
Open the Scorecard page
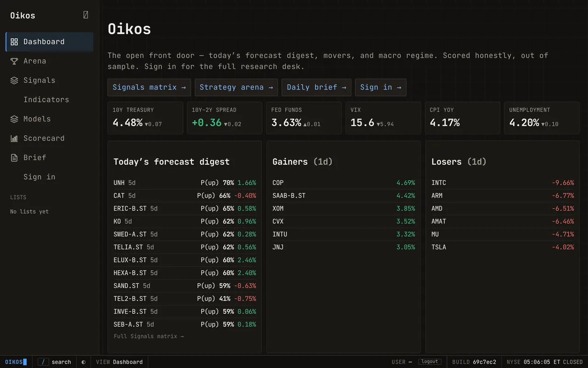point(49,138)
